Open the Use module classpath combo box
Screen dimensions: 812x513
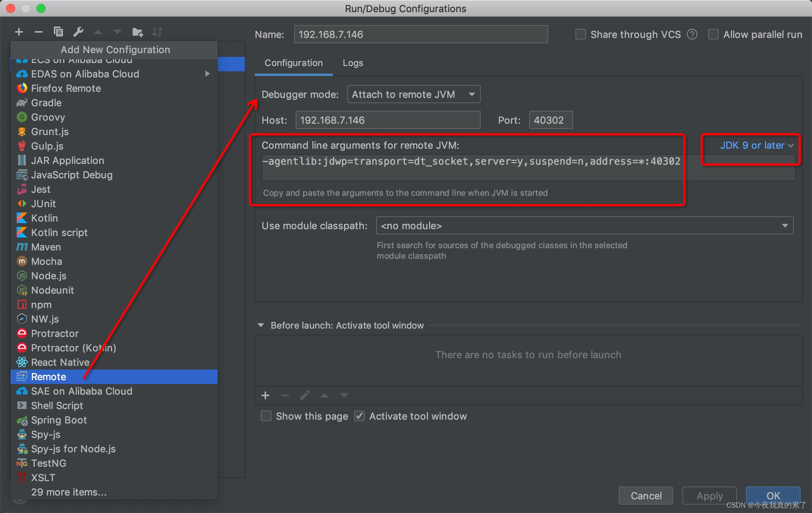click(x=584, y=226)
